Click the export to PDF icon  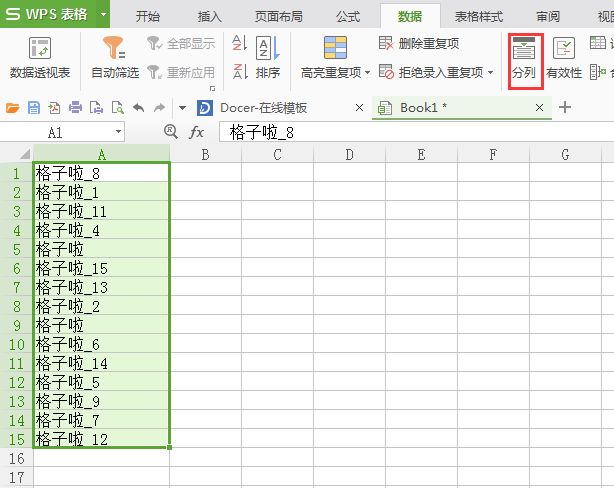pos(54,107)
